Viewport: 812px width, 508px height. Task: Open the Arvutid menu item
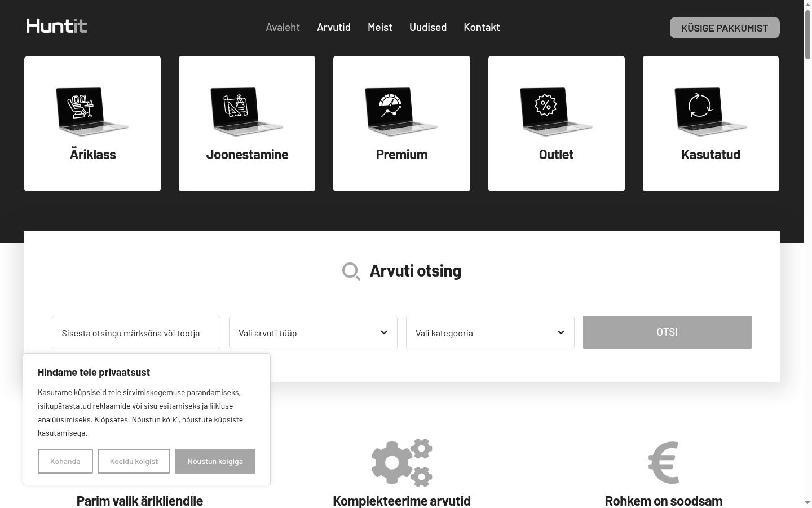pos(334,27)
